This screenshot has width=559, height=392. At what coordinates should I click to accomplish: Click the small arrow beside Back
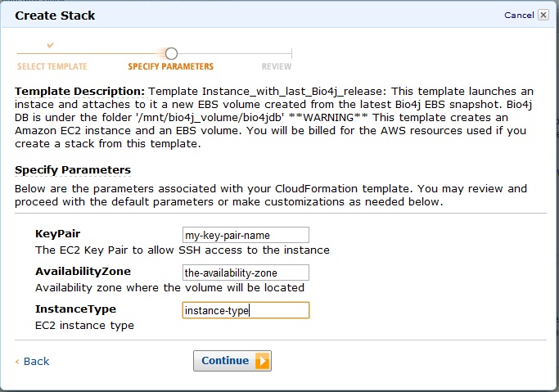click(17, 362)
